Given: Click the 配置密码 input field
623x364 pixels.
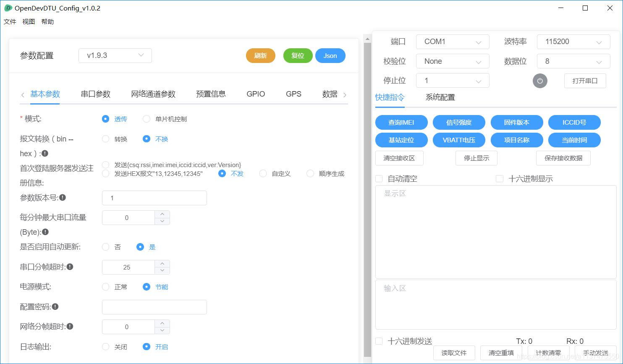Looking at the screenshot, I should 154,307.
